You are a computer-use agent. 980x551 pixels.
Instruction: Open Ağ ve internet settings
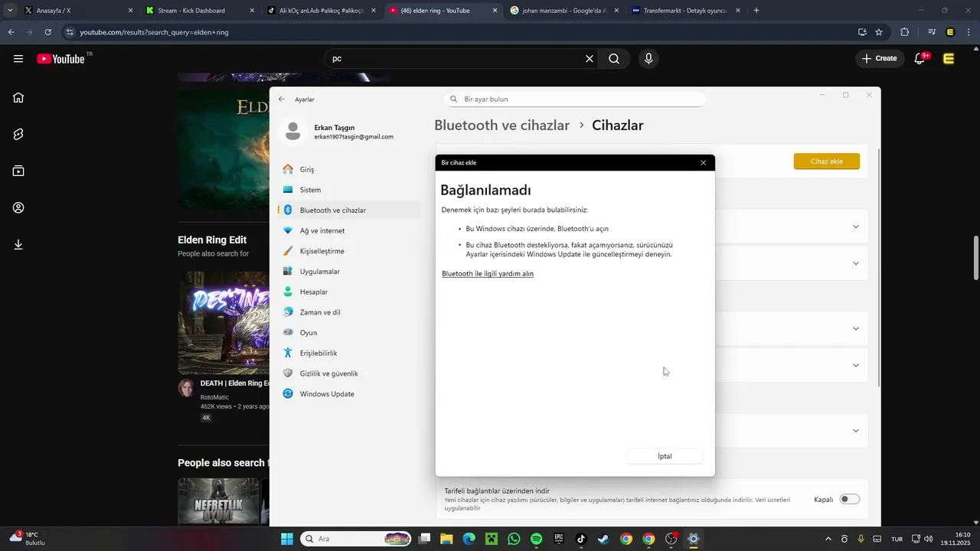[x=349, y=230]
